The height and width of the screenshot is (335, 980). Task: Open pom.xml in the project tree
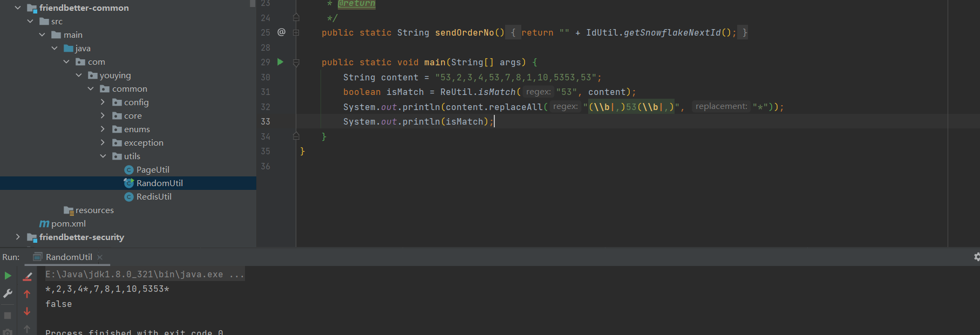pos(68,223)
